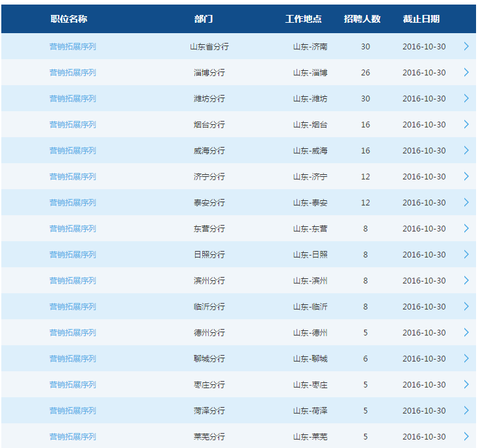Select the chevron beside the 威海分行 listing
This screenshot has height=448, width=478.
coord(466,150)
